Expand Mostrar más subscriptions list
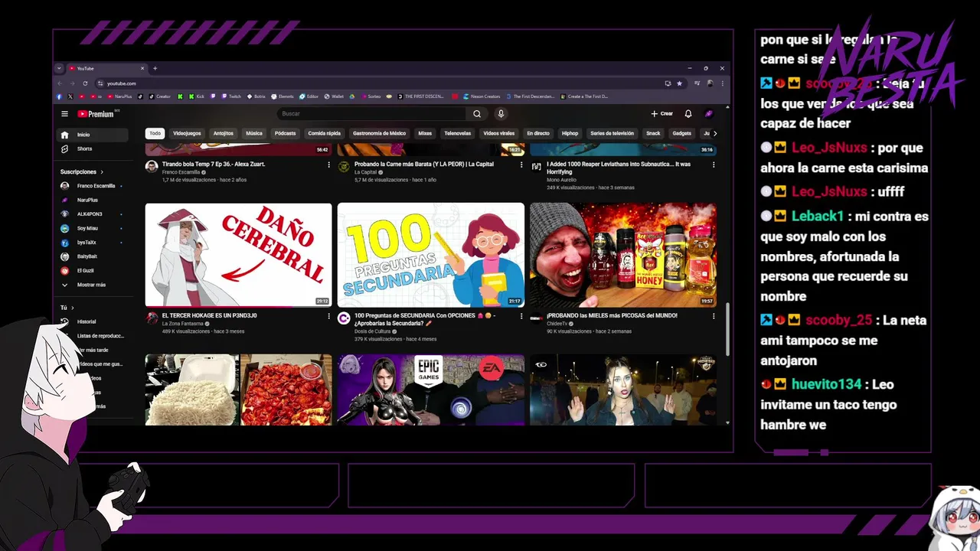The height and width of the screenshot is (551, 980). coord(92,285)
